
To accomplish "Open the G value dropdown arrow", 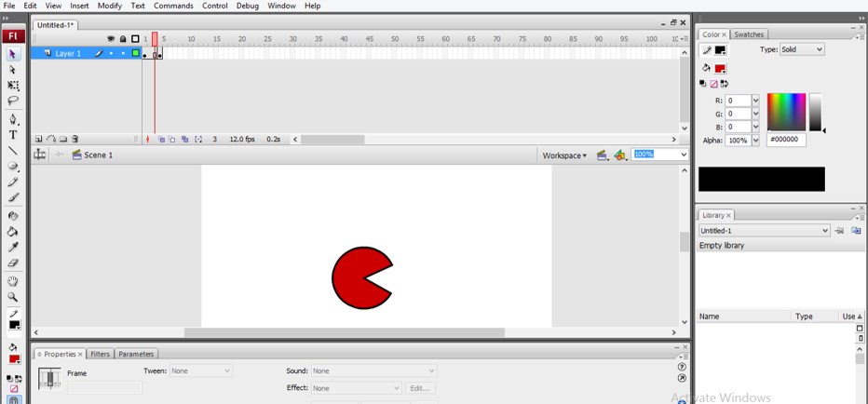I will (755, 114).
